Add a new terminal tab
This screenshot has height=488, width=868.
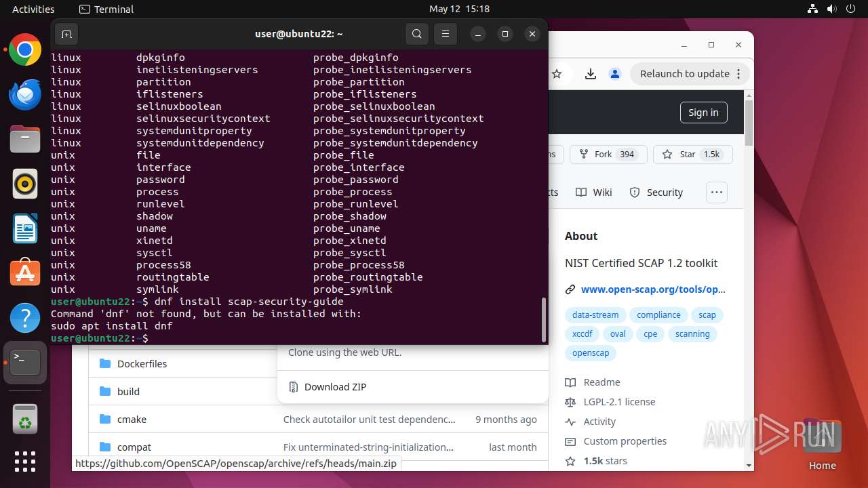click(x=66, y=34)
